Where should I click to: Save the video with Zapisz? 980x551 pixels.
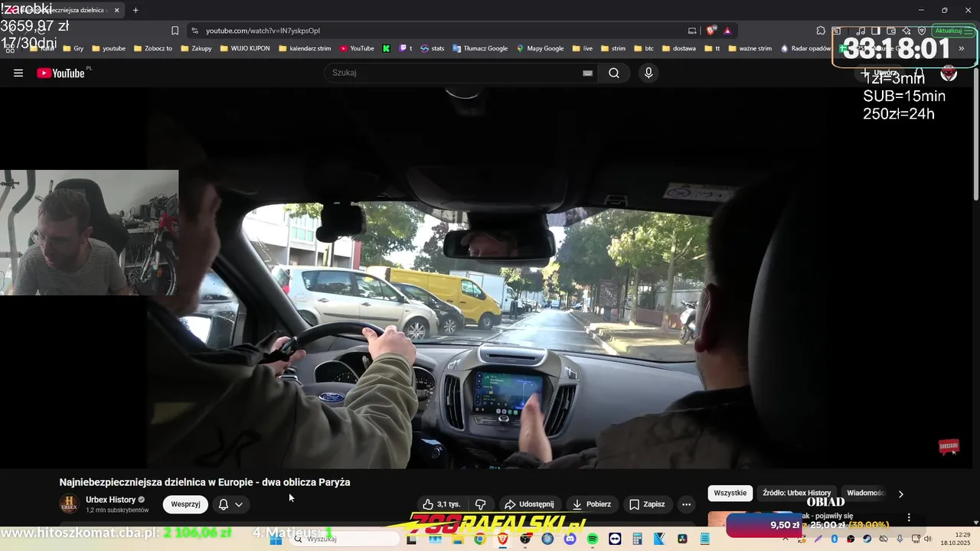click(x=647, y=504)
